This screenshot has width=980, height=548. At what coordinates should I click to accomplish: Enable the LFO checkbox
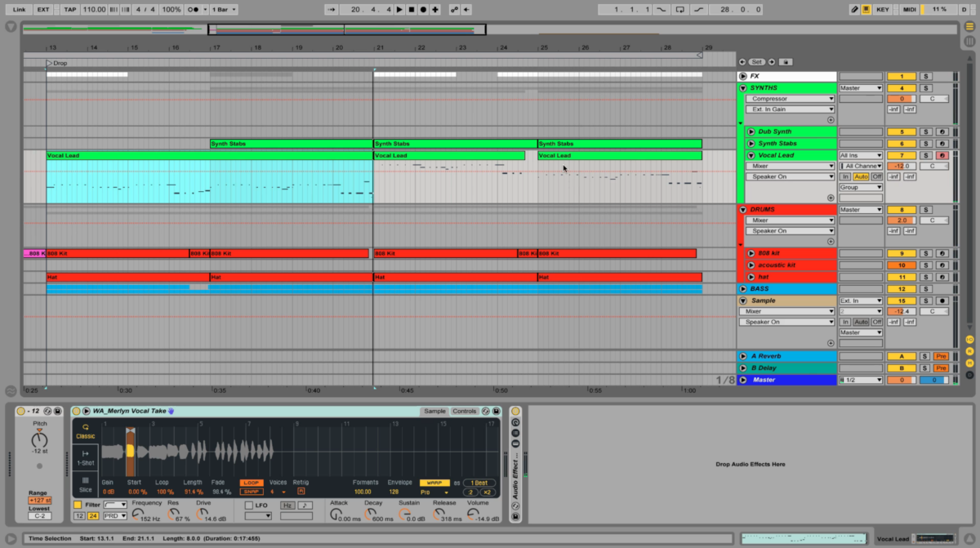[x=248, y=505]
